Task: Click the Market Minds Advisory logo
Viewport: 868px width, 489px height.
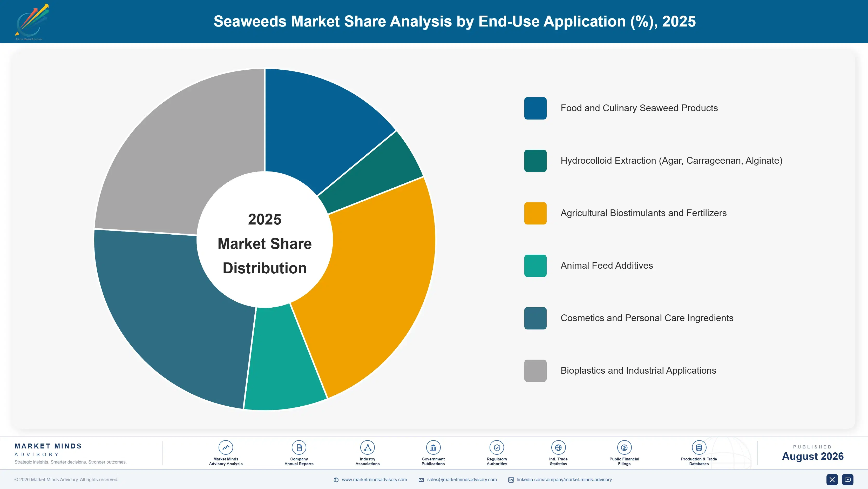Action: pyautogui.click(x=32, y=22)
